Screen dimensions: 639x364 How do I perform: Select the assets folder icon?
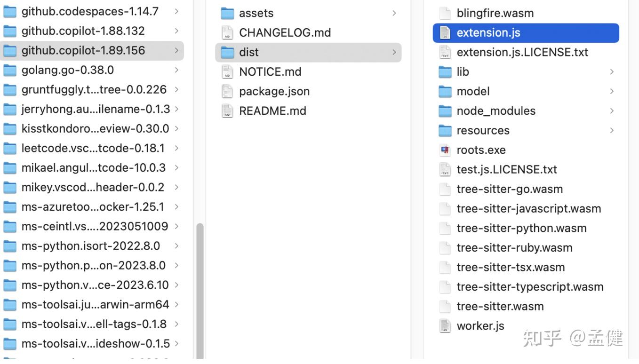coord(227,13)
